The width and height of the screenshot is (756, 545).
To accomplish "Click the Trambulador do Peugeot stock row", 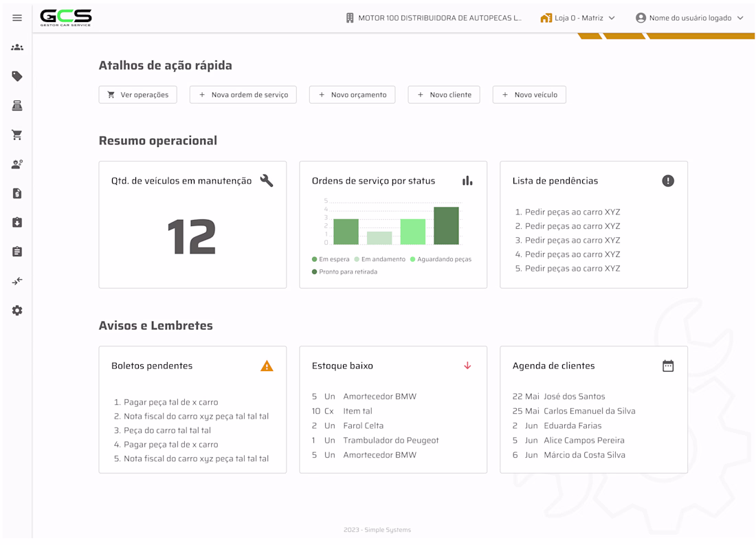I will pyautogui.click(x=375, y=440).
